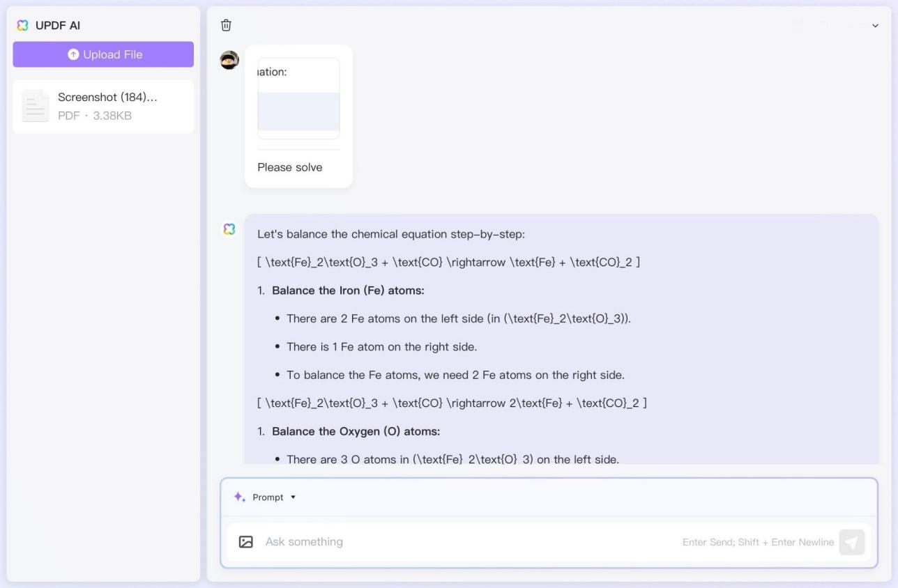This screenshot has width=898, height=588.
Task: Click the trash icon to clear chat
Action: [x=226, y=25]
